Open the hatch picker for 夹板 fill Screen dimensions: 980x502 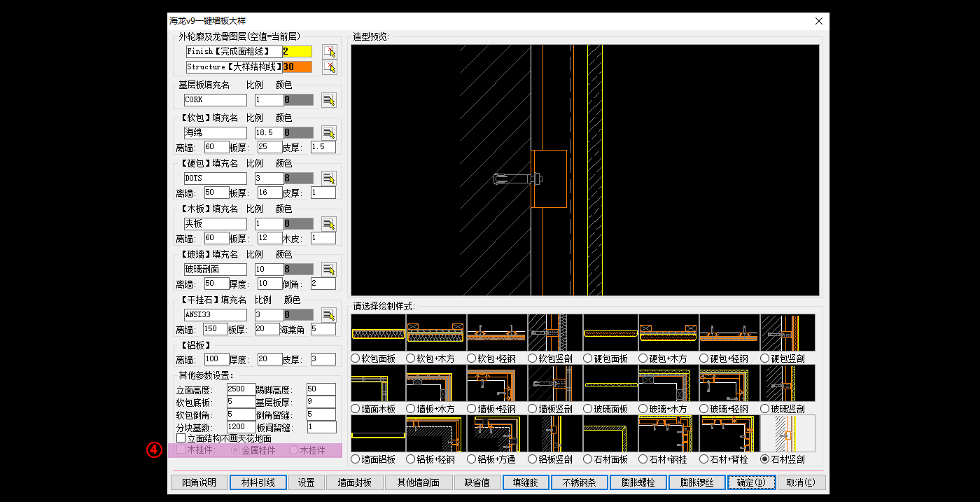click(328, 224)
